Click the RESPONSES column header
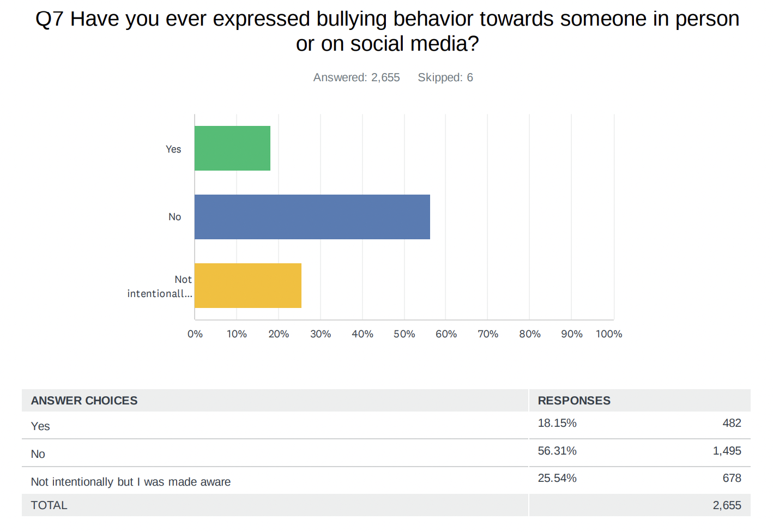Screen dimensions: 773x532 point(574,401)
